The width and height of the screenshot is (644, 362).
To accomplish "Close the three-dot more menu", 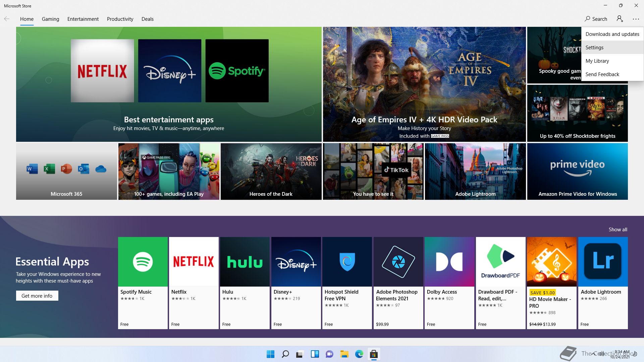I will [636, 19].
